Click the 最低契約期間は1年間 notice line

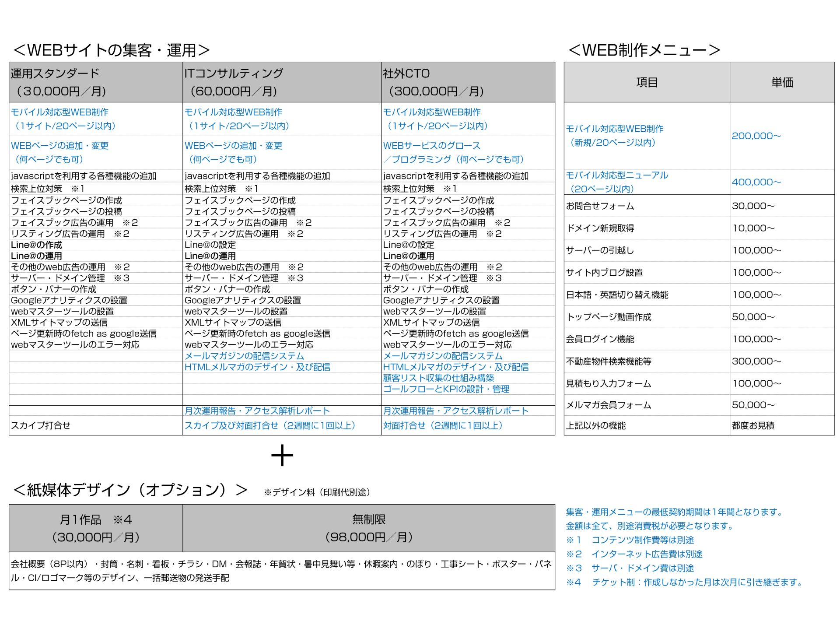click(x=675, y=512)
